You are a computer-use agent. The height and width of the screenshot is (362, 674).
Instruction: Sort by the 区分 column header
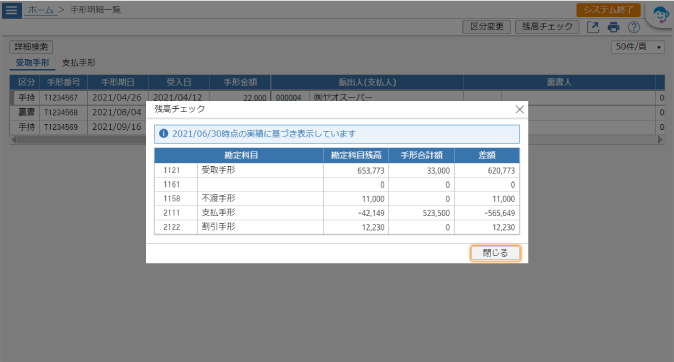[x=26, y=82]
